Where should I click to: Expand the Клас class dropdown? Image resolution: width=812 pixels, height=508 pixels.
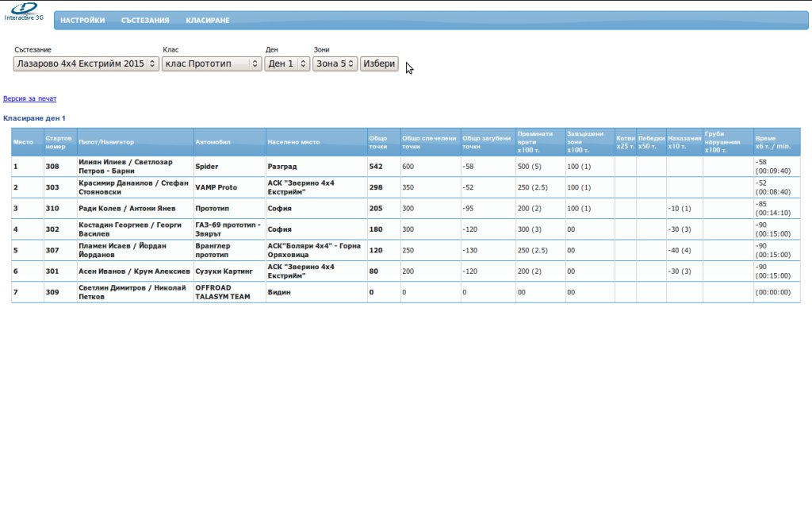(211, 63)
